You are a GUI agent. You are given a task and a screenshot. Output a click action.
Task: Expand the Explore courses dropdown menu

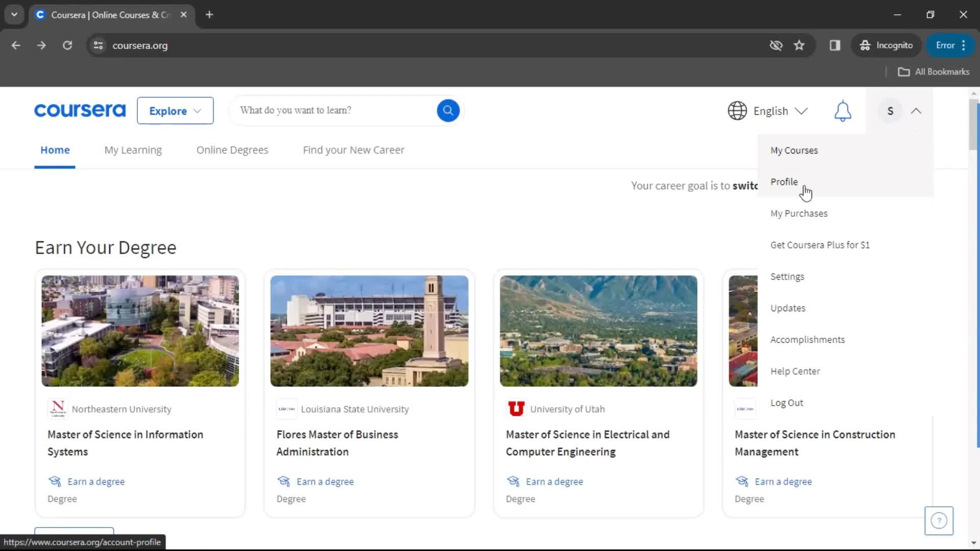pos(175,110)
